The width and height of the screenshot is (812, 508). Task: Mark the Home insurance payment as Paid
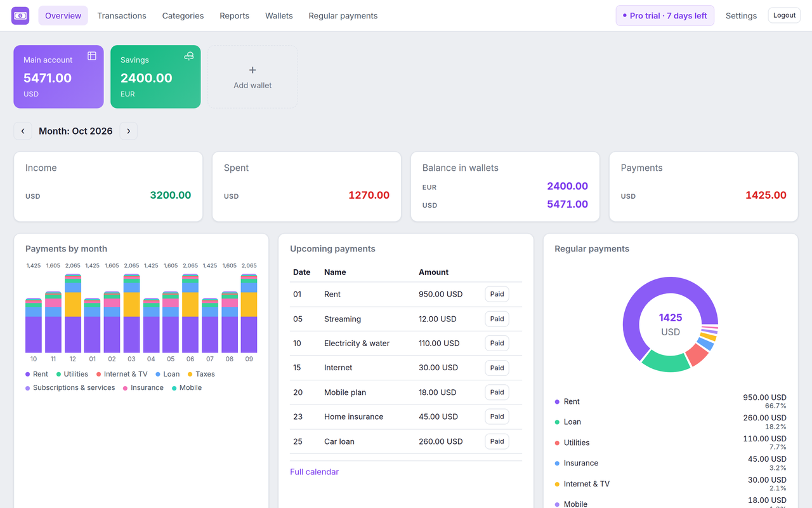click(497, 417)
